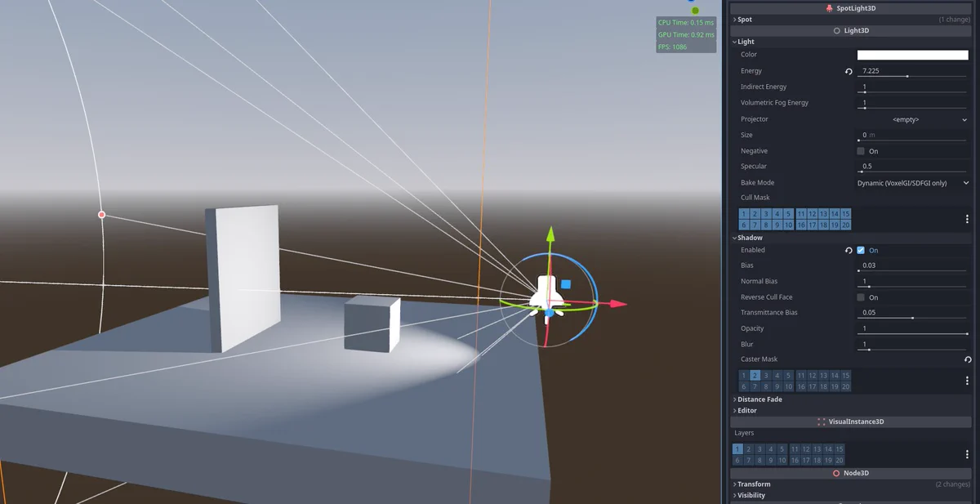Click the shadow Bias value field 0.03
The height and width of the screenshot is (504, 980).
point(913,265)
